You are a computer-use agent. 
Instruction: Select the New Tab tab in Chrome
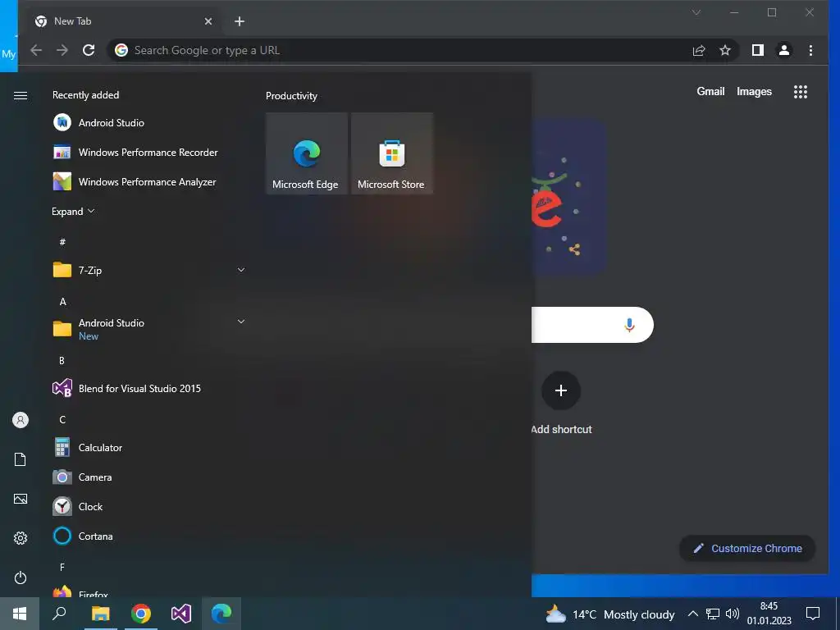click(x=123, y=21)
